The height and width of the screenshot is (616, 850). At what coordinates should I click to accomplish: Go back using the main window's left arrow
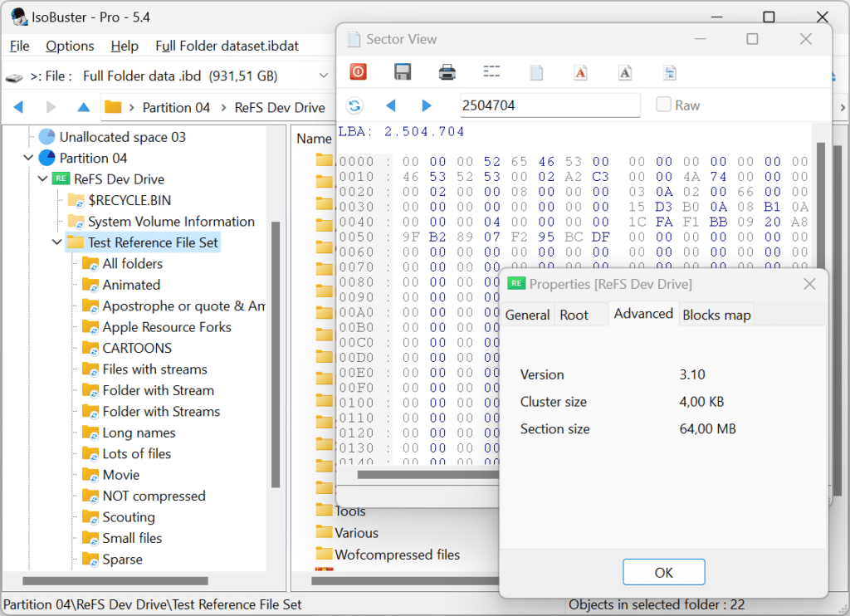pos(18,107)
